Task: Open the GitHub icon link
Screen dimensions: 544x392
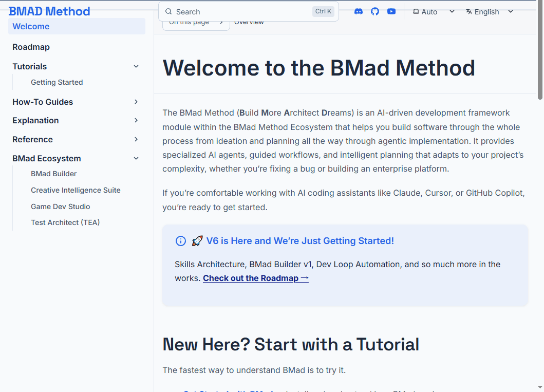Action: tap(375, 11)
